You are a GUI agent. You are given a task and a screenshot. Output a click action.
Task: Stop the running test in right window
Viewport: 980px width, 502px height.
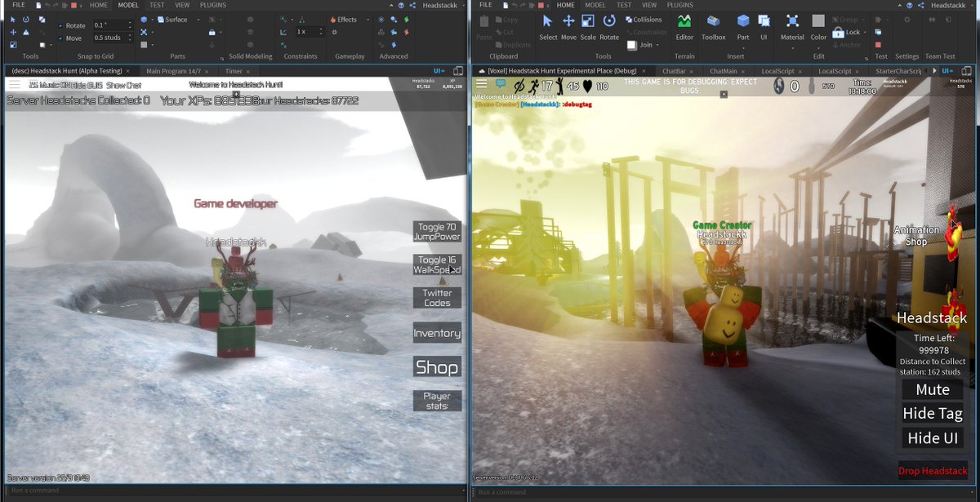[878, 45]
